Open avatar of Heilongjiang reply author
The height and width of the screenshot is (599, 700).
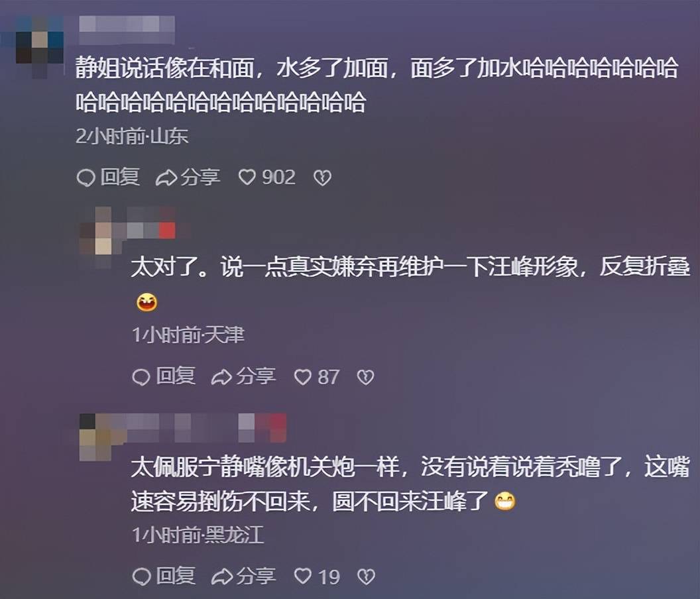[x=95, y=437]
